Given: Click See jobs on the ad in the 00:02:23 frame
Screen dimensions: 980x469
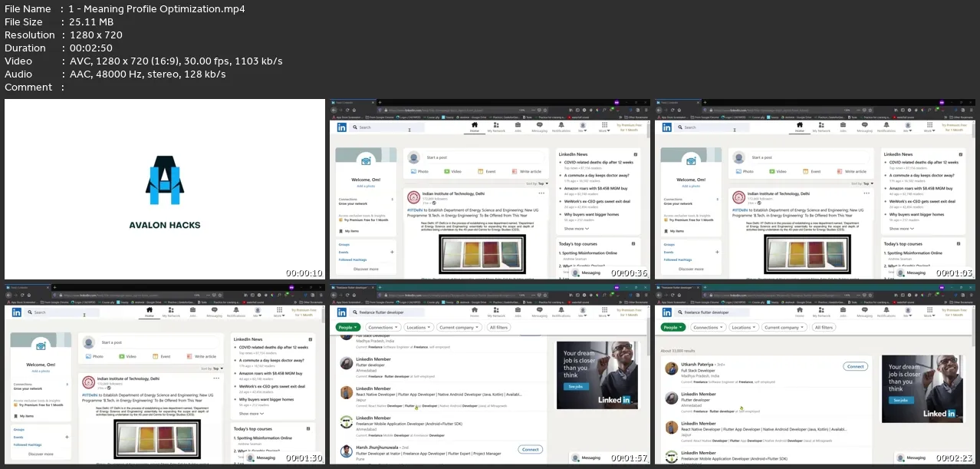Looking at the screenshot, I should tap(899, 400).
